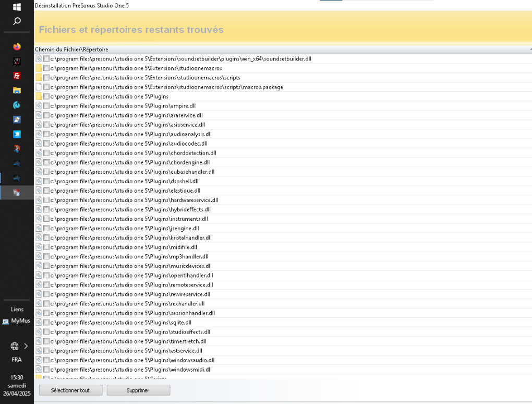Check the box for rewireservice.dll

46,294
